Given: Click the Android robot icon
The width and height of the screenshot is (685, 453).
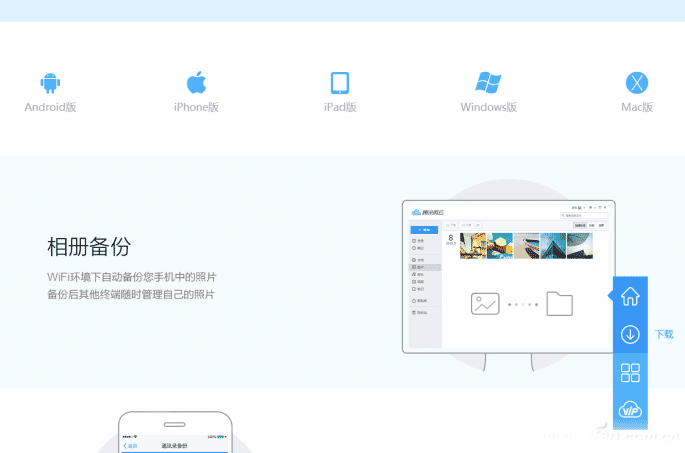Looking at the screenshot, I should point(50,83).
